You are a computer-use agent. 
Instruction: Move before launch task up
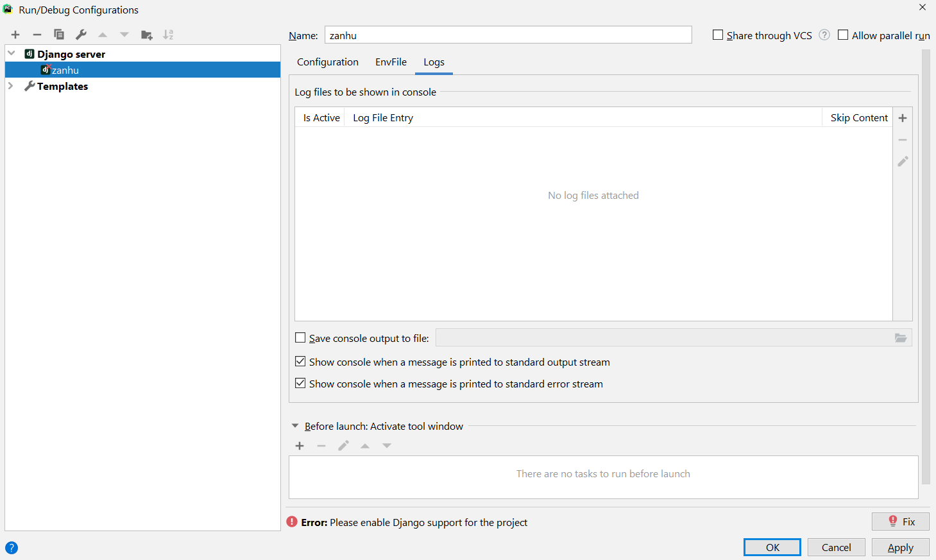pos(365,446)
